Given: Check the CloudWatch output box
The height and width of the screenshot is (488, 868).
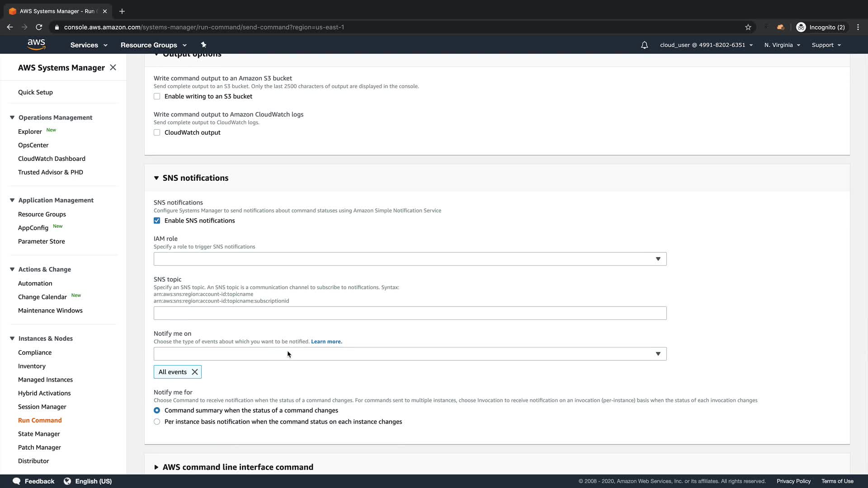Looking at the screenshot, I should click(x=157, y=132).
